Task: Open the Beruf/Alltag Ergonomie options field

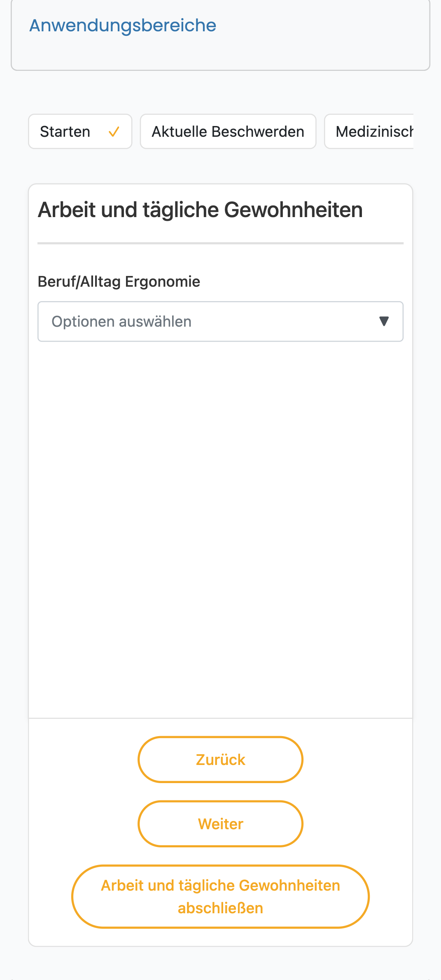Action: click(220, 321)
